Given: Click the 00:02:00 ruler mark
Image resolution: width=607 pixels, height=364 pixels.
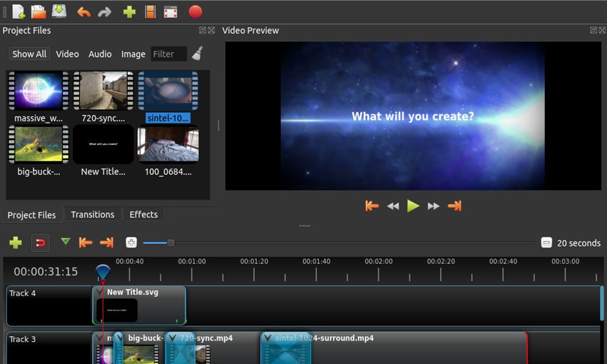Looking at the screenshot, I should click(379, 261).
